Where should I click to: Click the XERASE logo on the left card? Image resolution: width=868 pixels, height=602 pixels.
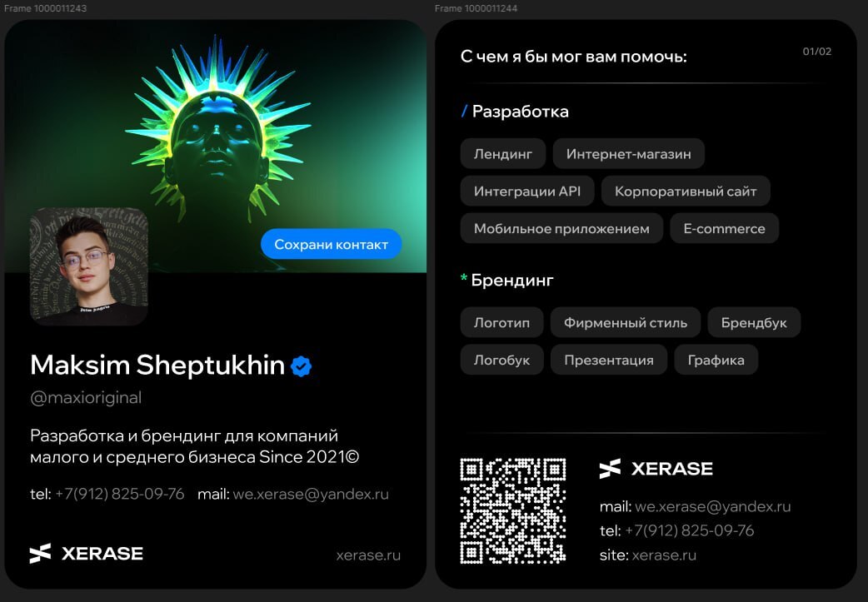pos(87,554)
